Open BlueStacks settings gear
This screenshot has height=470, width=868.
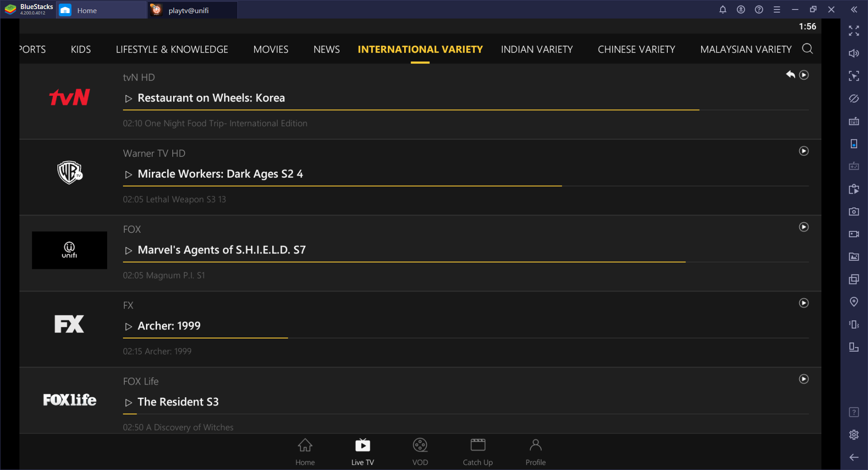[854, 435]
